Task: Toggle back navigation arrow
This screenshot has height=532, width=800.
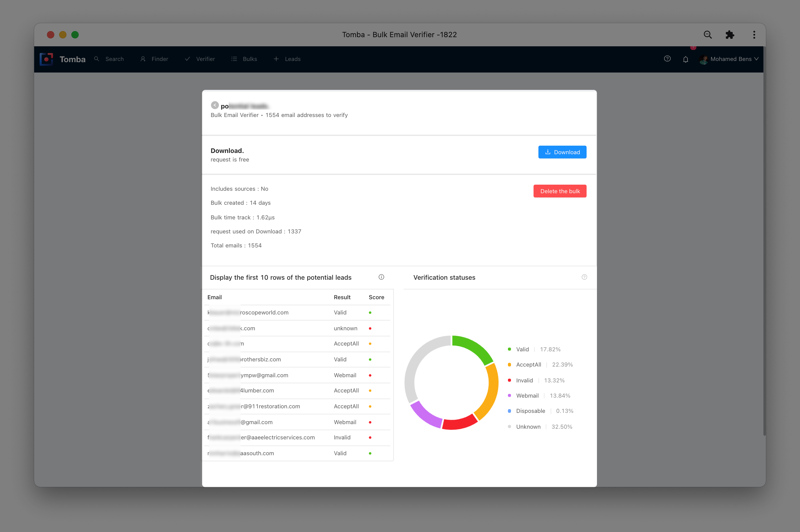Action: pos(214,106)
